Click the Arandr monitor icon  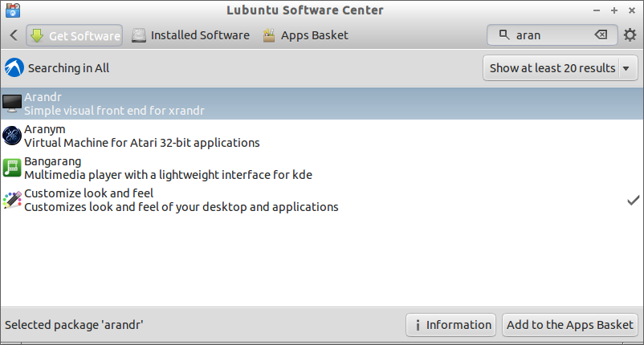[x=12, y=103]
